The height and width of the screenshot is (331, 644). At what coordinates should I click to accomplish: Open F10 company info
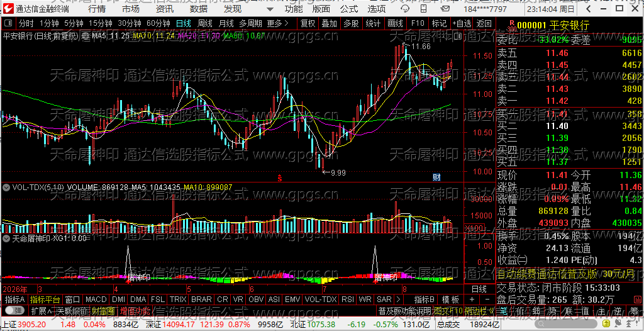[x=418, y=24]
